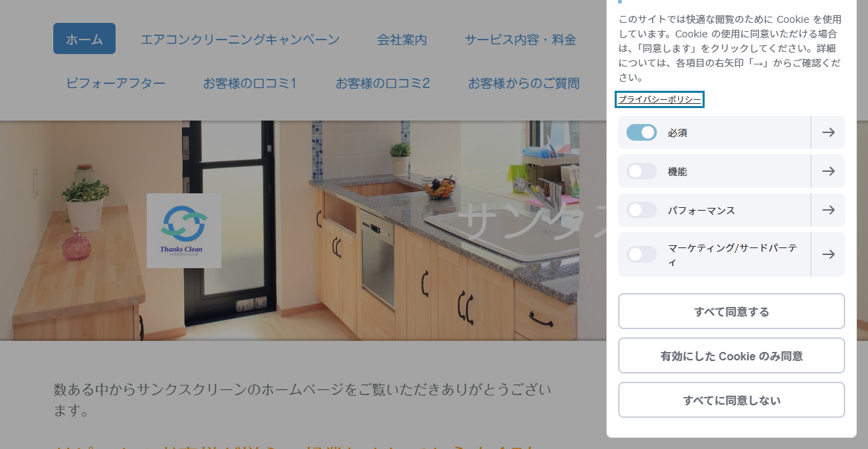Disable the 必須 cookie toggle

pos(641,132)
